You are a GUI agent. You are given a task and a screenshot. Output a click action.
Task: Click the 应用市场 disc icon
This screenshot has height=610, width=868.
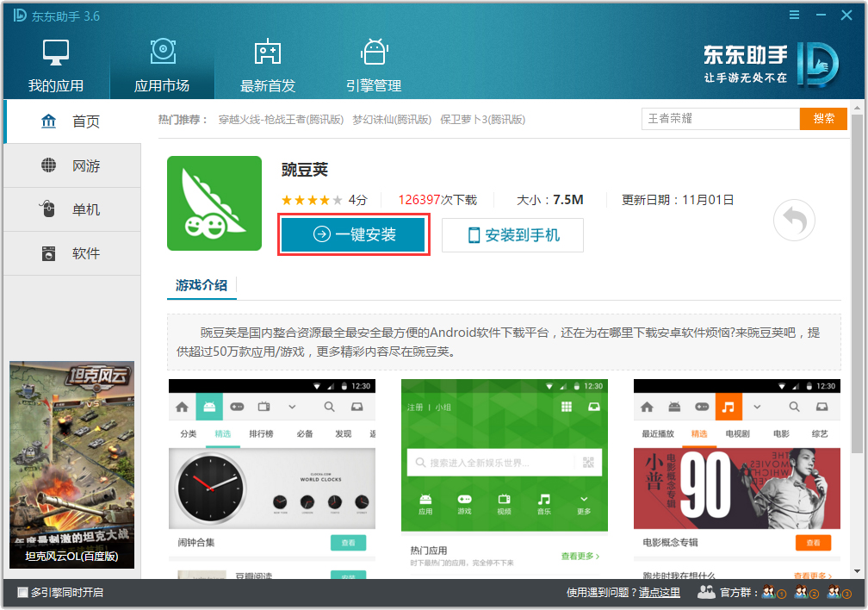tap(164, 52)
